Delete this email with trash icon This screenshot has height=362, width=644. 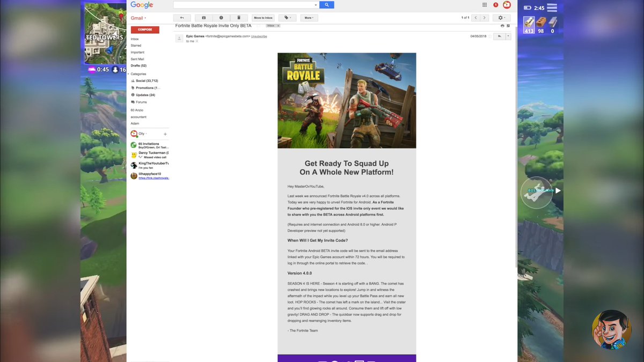pyautogui.click(x=239, y=18)
